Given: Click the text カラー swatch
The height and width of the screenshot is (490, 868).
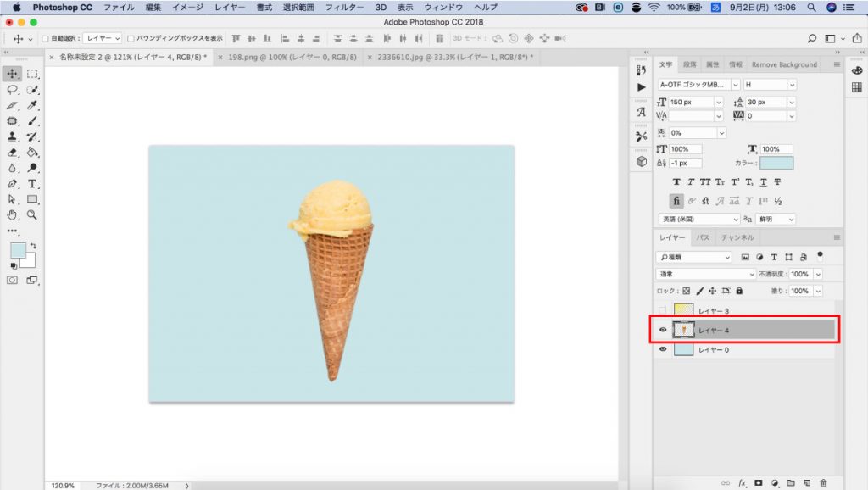Looking at the screenshot, I should click(x=776, y=163).
